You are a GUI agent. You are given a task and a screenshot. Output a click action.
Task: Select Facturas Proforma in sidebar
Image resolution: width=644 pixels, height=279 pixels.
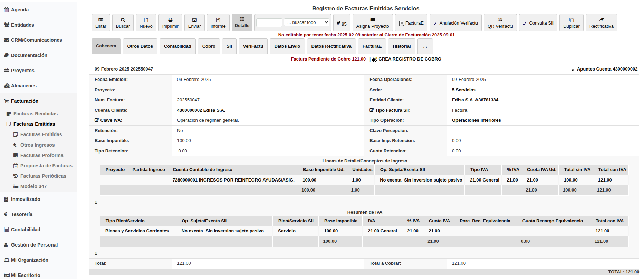tap(42, 155)
